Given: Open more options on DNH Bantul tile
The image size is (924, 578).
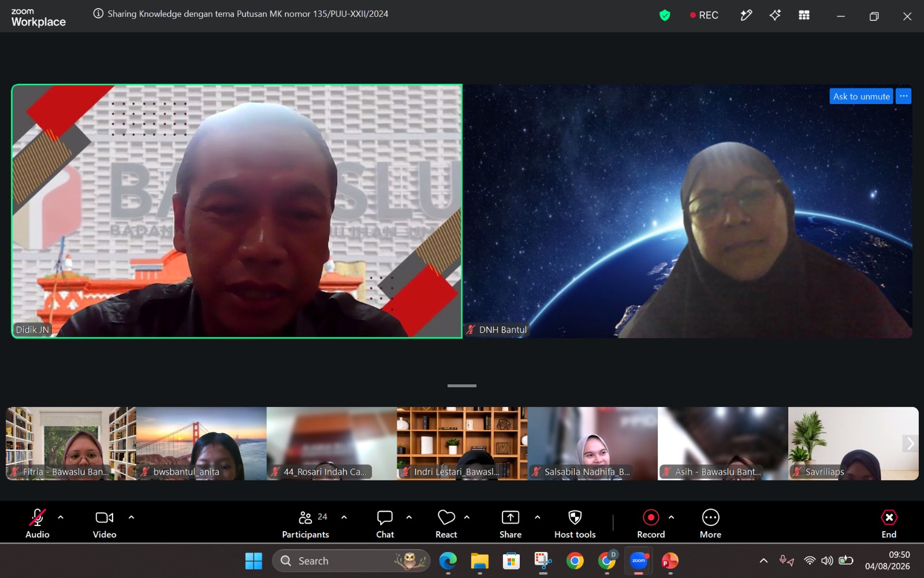Looking at the screenshot, I should [x=904, y=97].
